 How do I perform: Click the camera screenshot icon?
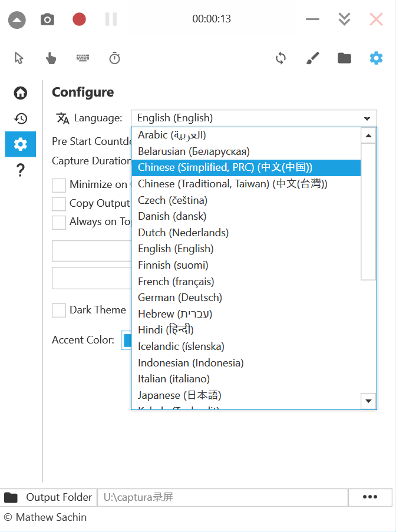click(x=47, y=19)
